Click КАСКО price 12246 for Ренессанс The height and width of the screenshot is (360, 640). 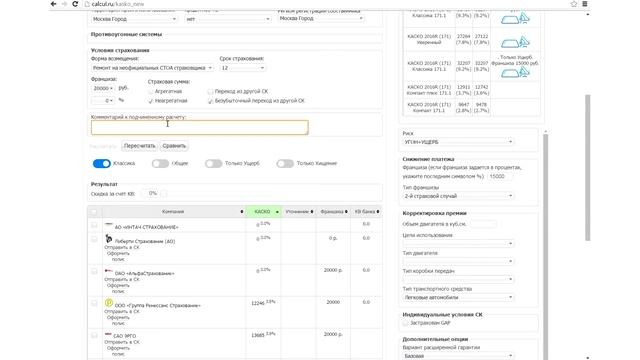[258, 303]
